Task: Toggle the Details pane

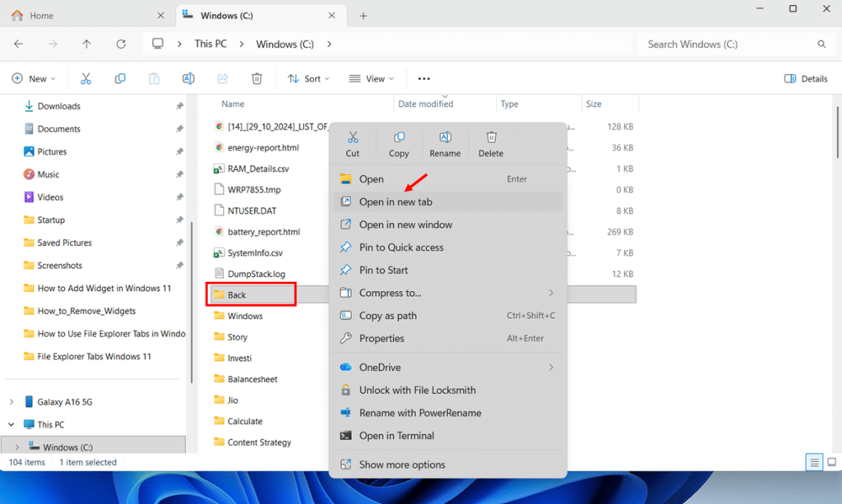Action: pos(806,79)
